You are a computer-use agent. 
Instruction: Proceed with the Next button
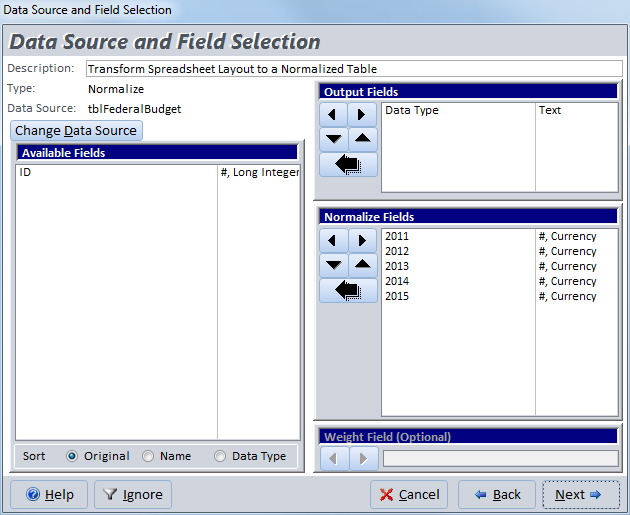coord(581,494)
